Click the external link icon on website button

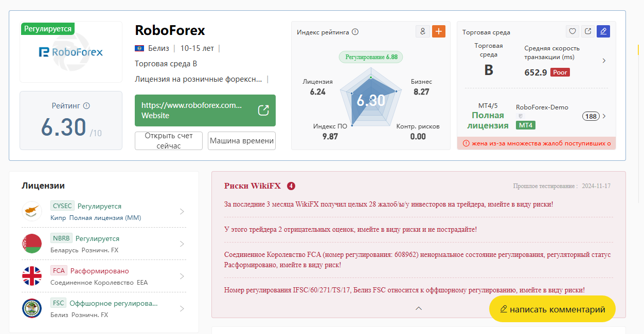pos(263,110)
